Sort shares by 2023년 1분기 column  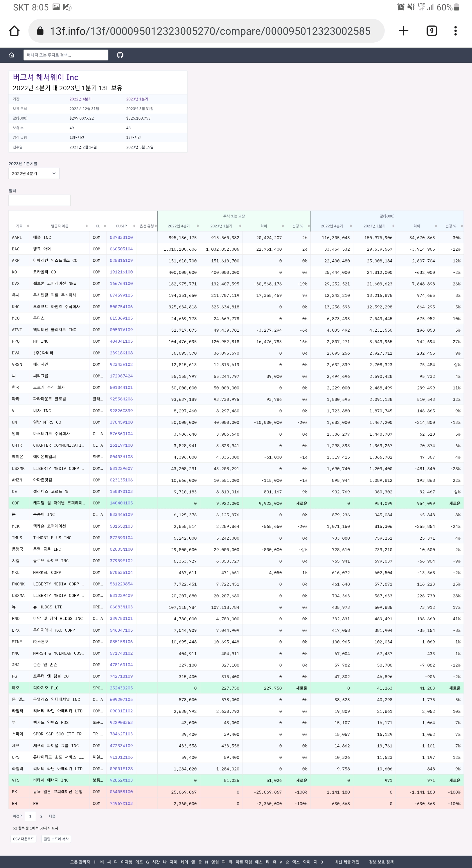pyautogui.click(x=221, y=226)
